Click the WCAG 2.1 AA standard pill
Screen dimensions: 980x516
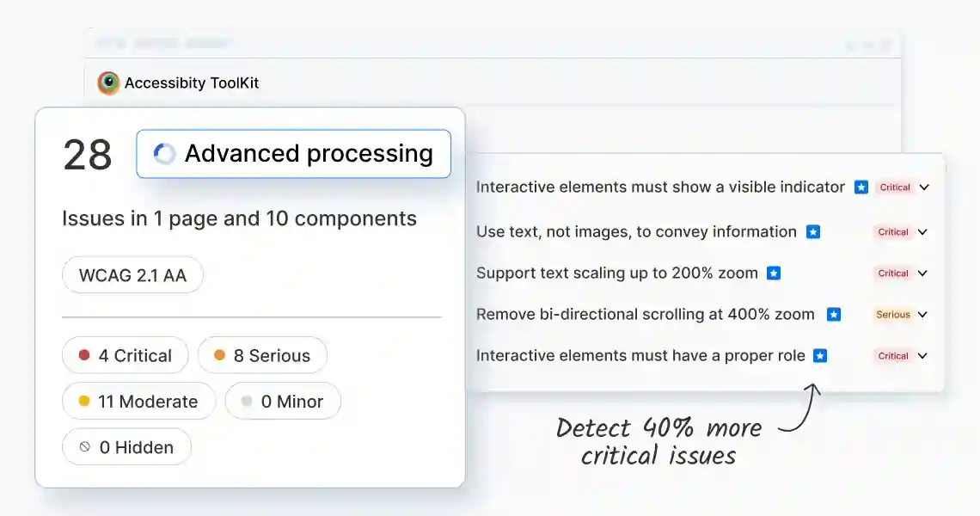[132, 274]
